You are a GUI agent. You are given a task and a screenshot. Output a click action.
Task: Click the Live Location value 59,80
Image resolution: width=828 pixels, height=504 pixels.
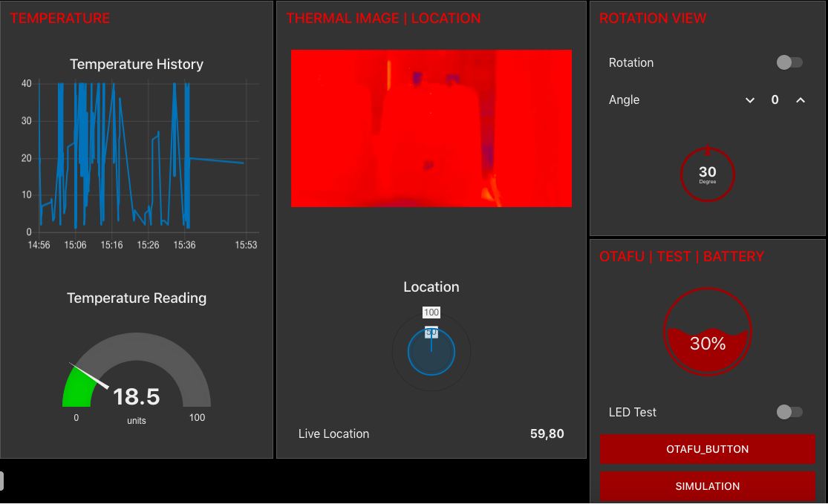(547, 433)
